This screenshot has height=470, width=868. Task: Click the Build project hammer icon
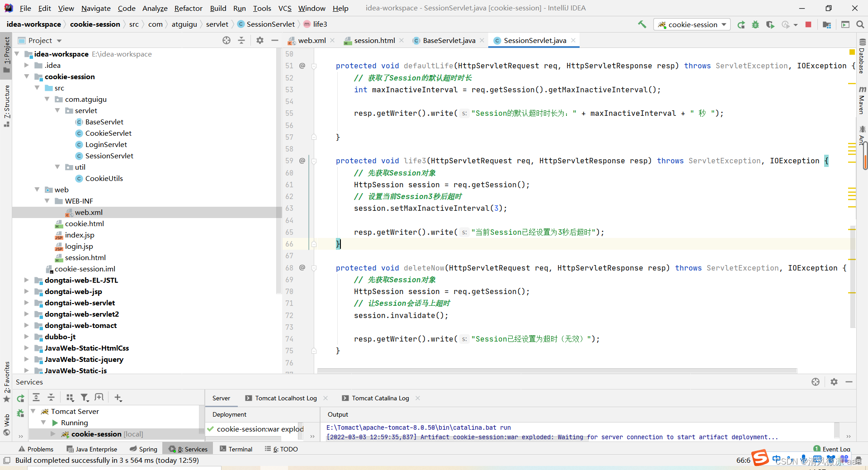pos(642,24)
